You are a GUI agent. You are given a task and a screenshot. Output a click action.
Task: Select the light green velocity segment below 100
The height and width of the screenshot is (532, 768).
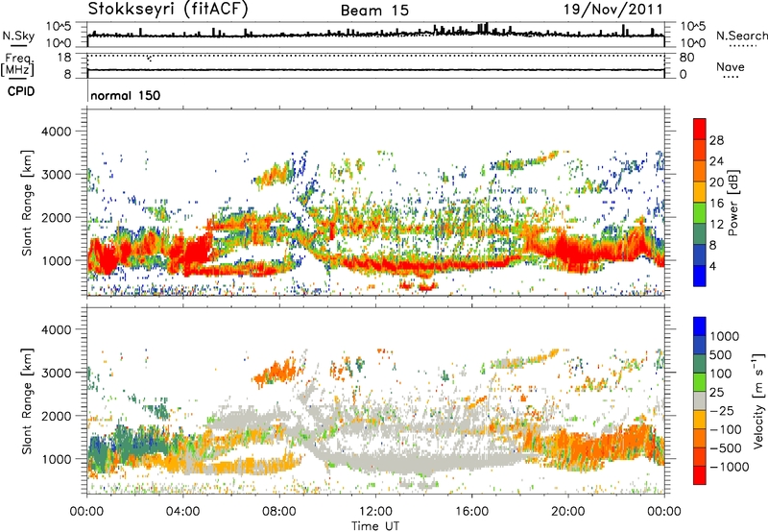pyautogui.click(x=700, y=382)
